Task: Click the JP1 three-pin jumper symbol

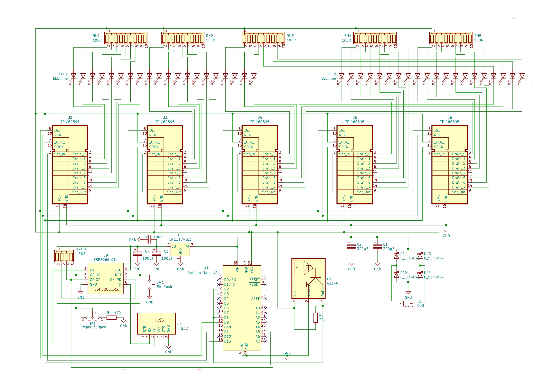Action: click(92, 318)
